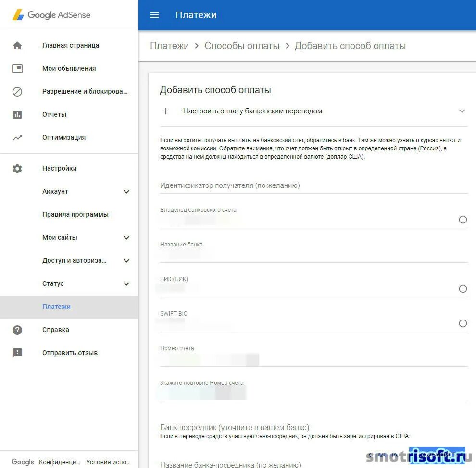The image size is (476, 468).
Task: Expand the Мои сайты submenu
Action: 126,237
